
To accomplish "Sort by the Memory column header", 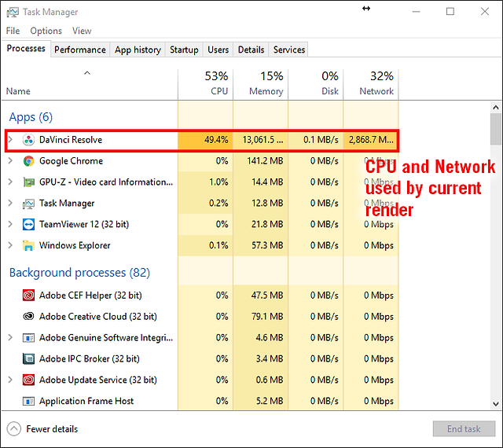I will 261,84.
